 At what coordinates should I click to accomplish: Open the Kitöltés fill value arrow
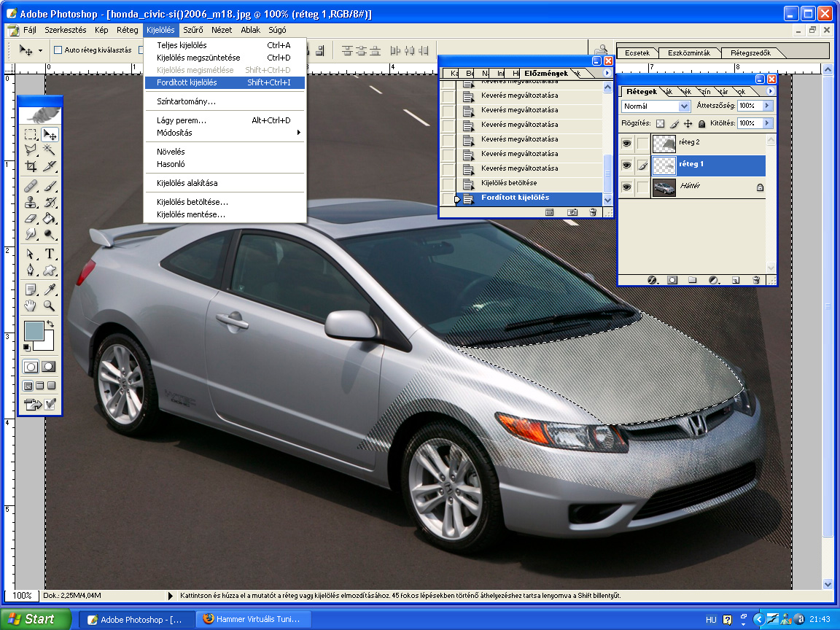coord(766,124)
